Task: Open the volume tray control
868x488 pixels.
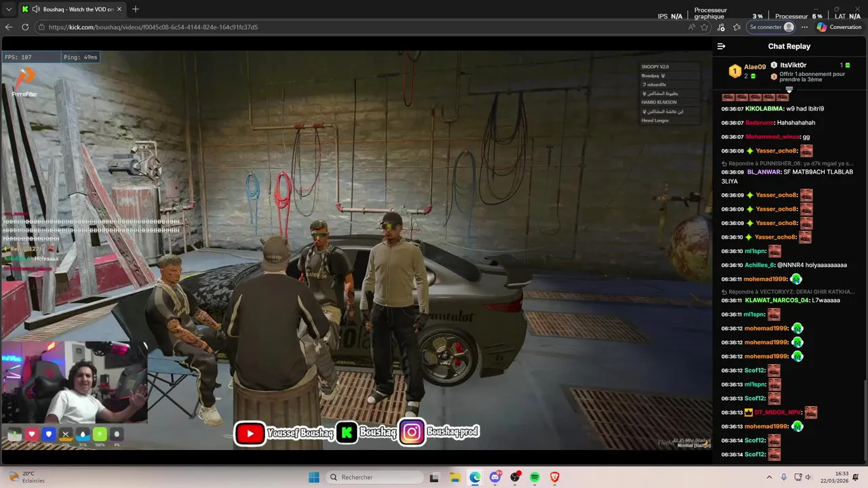Action: pos(808,477)
